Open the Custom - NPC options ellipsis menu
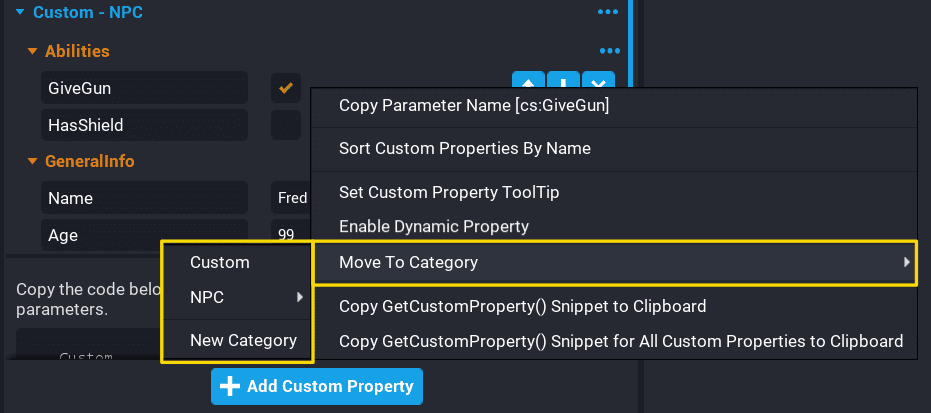The width and height of the screenshot is (931, 413). point(608,12)
